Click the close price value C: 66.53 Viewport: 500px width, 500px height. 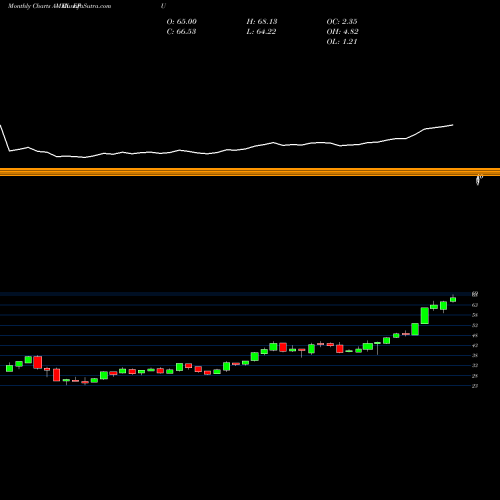[181, 32]
